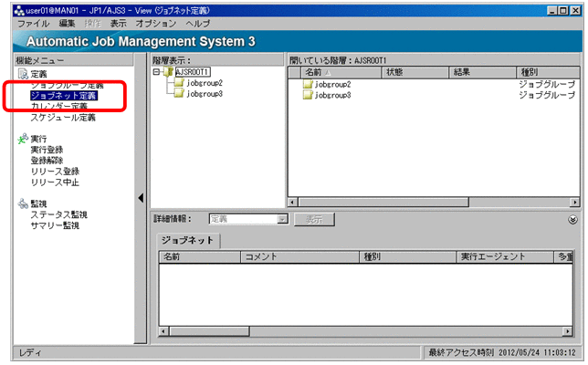
Task: Click jobnet table scrollbar left arrow
Action: click(163, 331)
